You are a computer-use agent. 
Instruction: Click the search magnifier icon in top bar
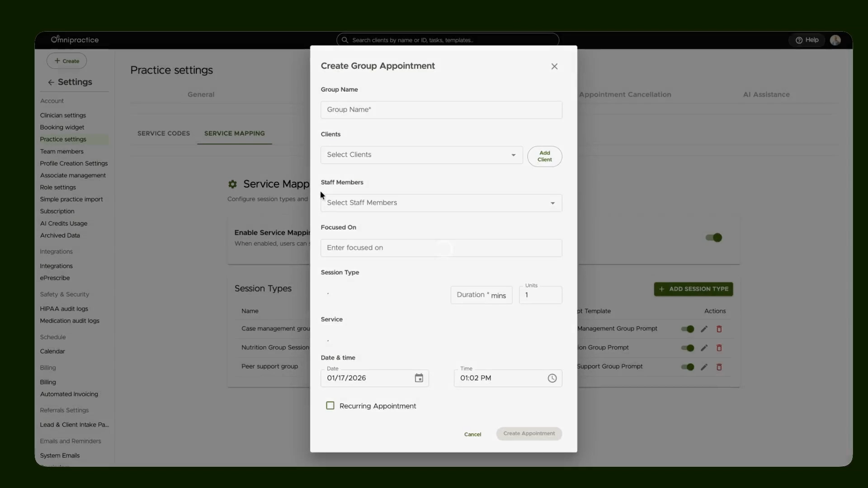point(344,40)
